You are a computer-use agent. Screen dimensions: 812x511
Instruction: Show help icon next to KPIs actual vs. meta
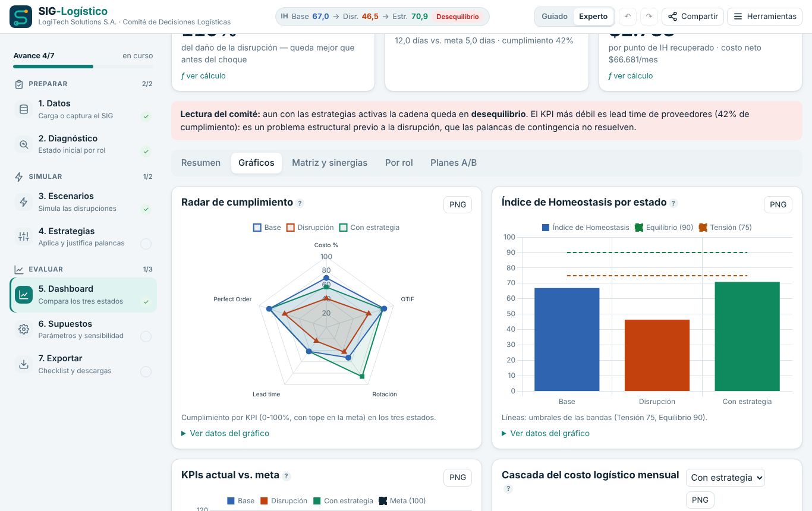[287, 476]
